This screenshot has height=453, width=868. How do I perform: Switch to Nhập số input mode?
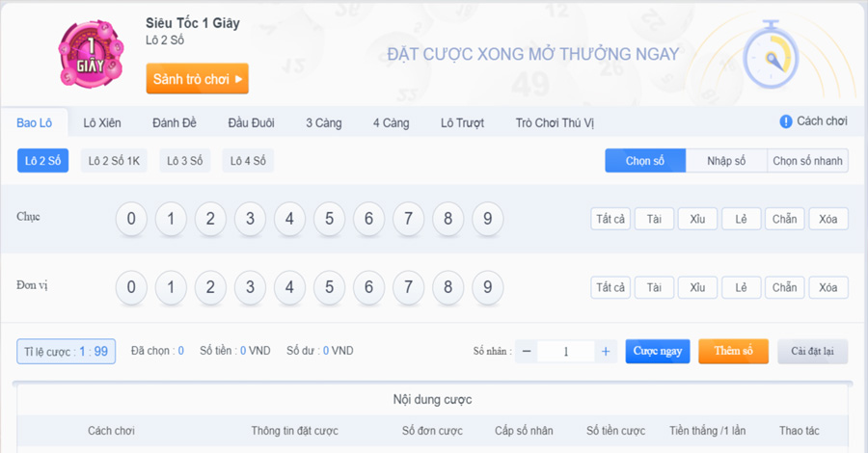(x=726, y=161)
